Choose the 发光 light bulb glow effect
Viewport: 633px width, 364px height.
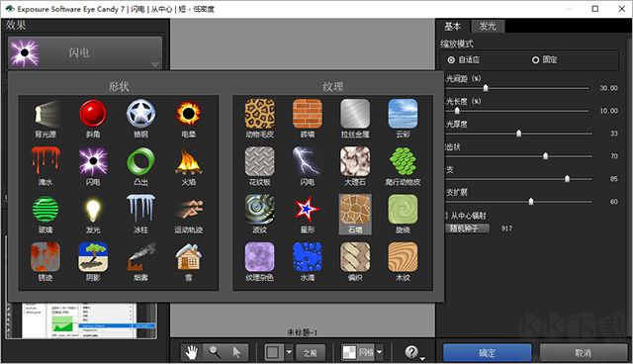pos(93,215)
